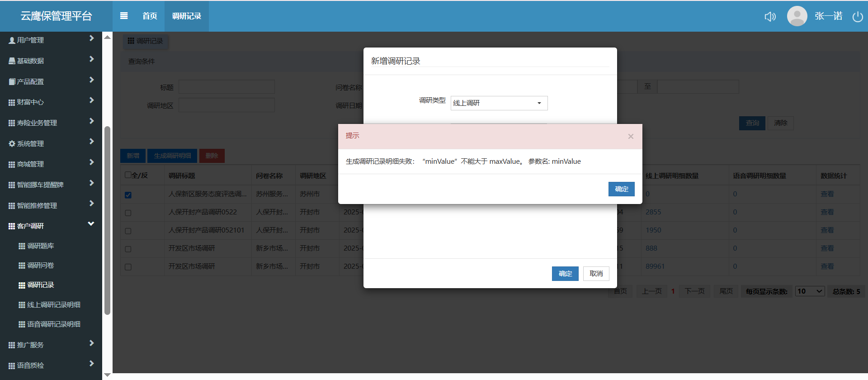Confirm the 提示 alert with 确定
Screen dimensions: 868x380
point(622,189)
